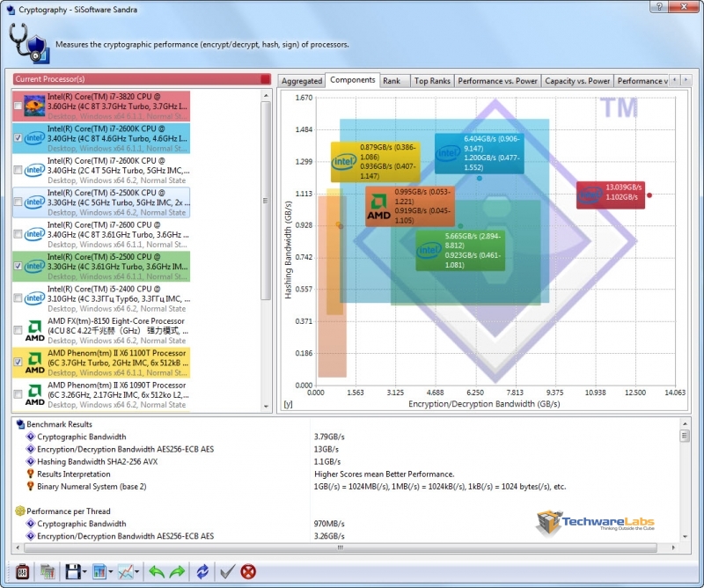Open the report chart icon dropdown arrow
Screen dimensions: 704x588
[111, 572]
